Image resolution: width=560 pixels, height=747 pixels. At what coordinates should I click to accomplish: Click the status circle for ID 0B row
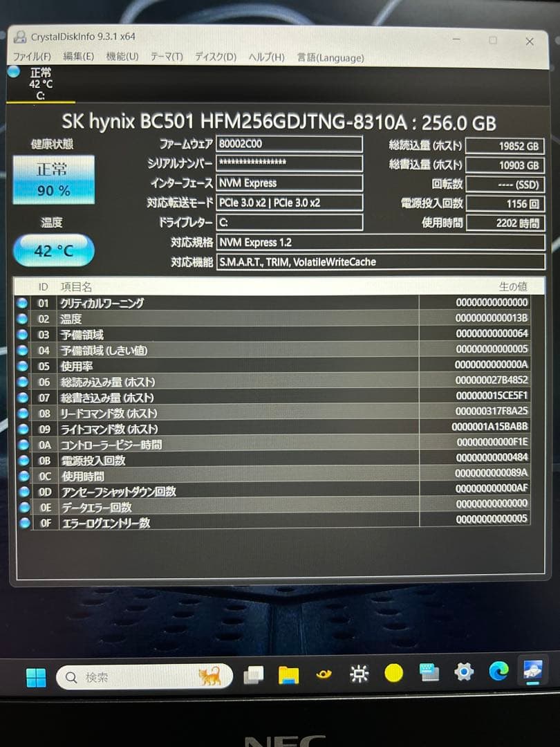(x=24, y=460)
